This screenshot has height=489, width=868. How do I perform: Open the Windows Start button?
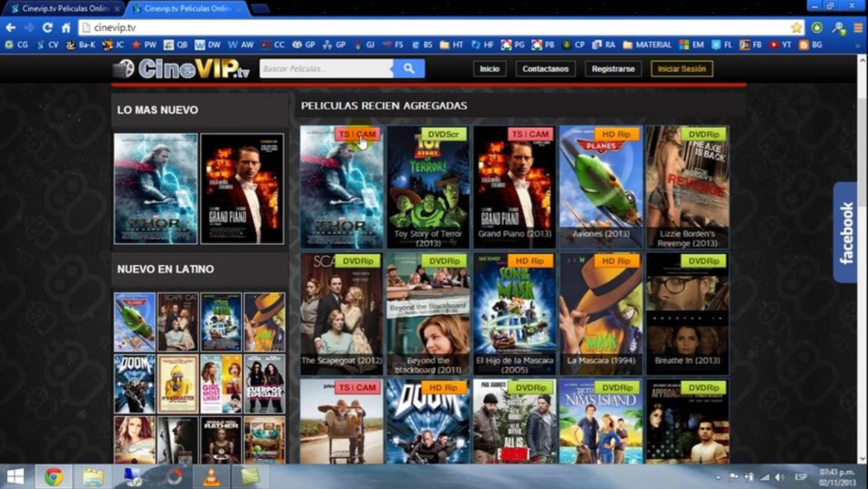coord(15,476)
